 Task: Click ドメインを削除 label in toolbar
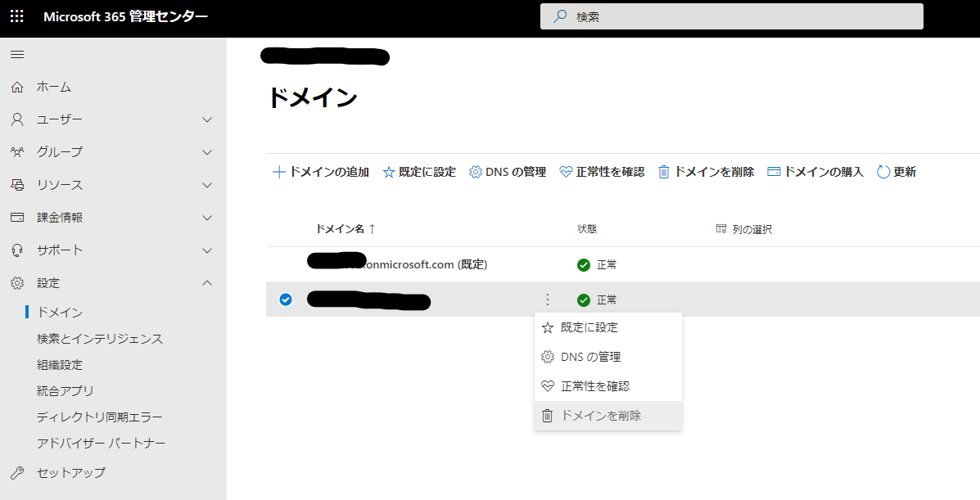pyautogui.click(x=714, y=172)
